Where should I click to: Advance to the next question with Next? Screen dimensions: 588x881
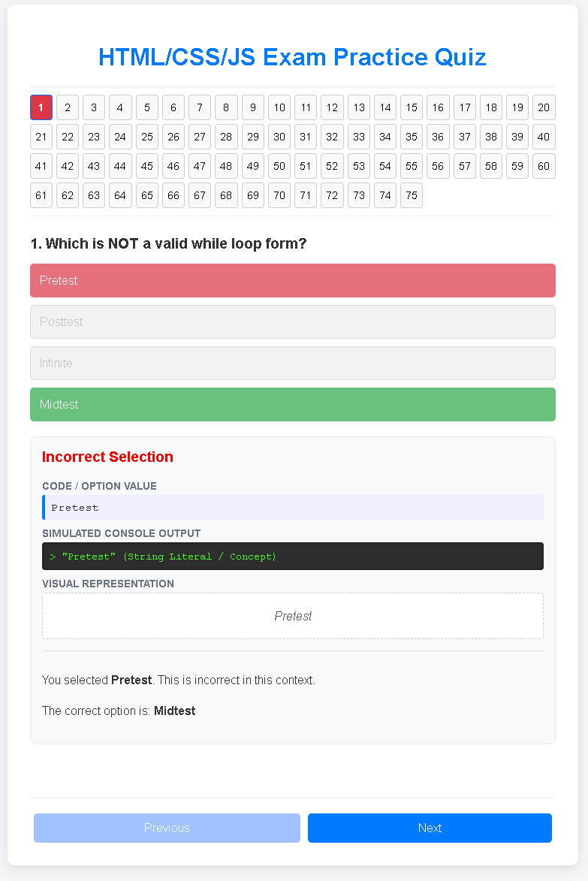[x=430, y=828]
